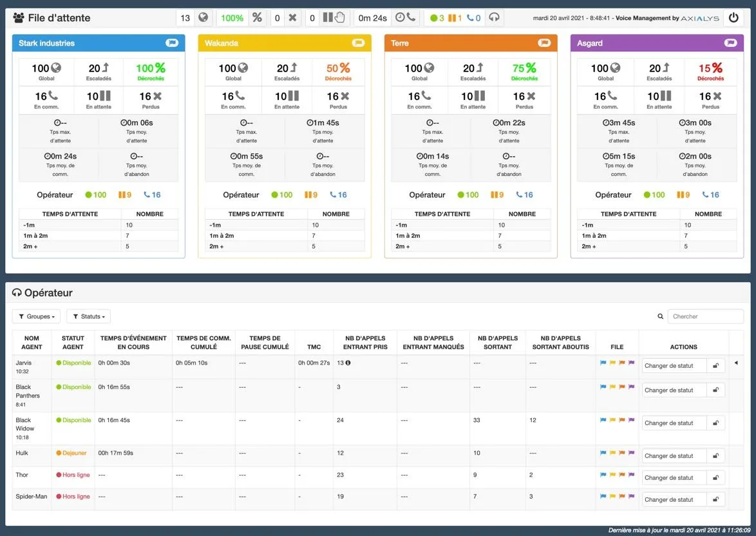Click the Wakanda card title
The width and height of the screenshot is (756, 536).
coord(222,43)
